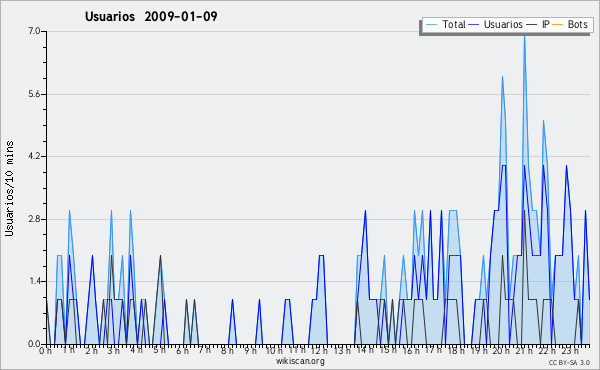Click the 10 h x-axis label
The image size is (600, 370).
pyautogui.click(x=274, y=350)
